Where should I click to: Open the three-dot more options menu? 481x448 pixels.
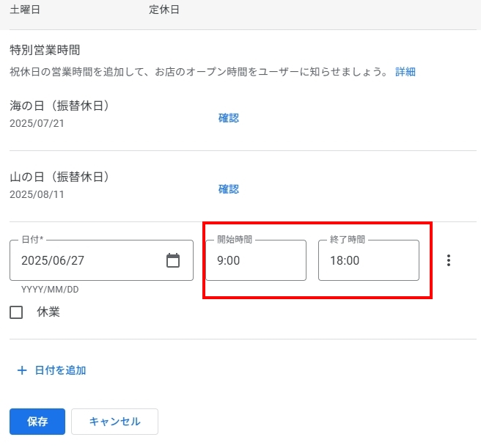449,260
